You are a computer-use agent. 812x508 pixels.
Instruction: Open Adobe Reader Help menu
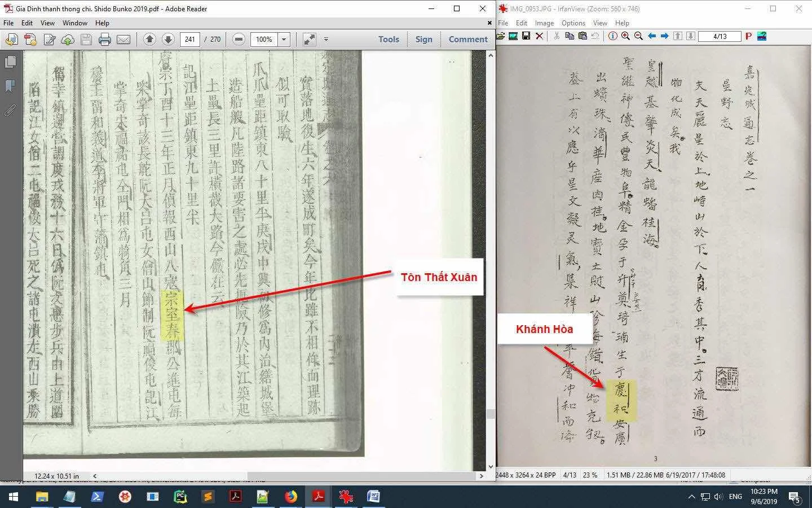point(102,23)
